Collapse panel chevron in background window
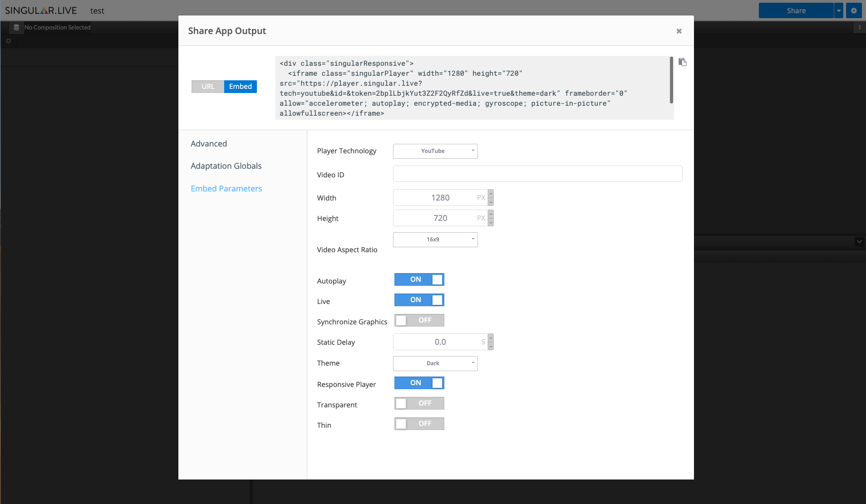This screenshot has width=866, height=504. point(859,242)
